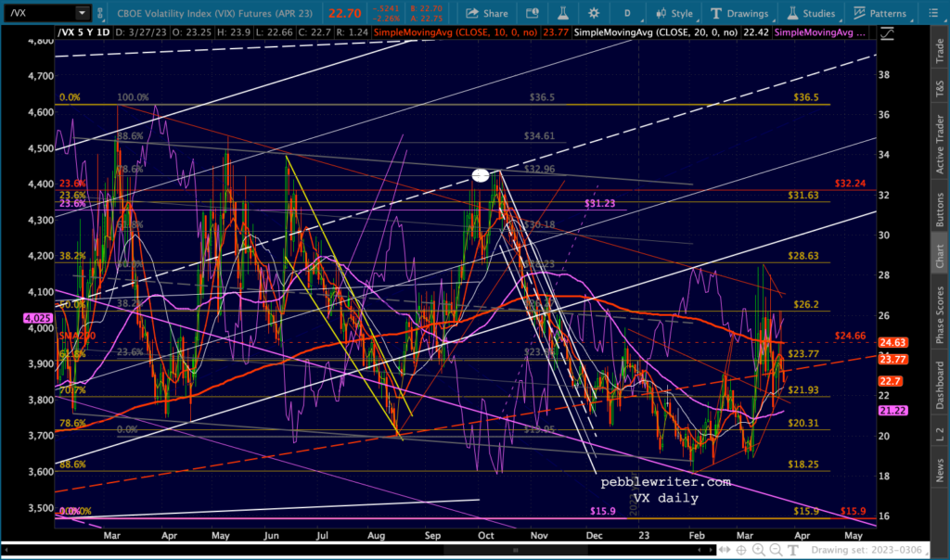Click the $32.24 red level label
The height and width of the screenshot is (560, 950).
850,183
